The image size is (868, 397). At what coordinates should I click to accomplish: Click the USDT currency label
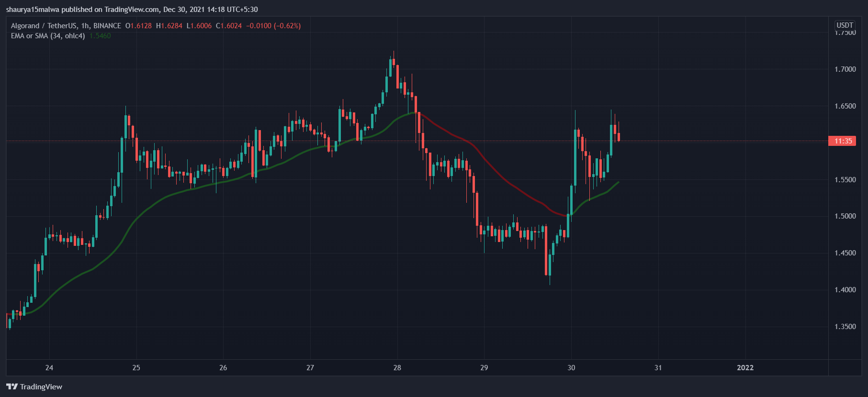tap(845, 25)
